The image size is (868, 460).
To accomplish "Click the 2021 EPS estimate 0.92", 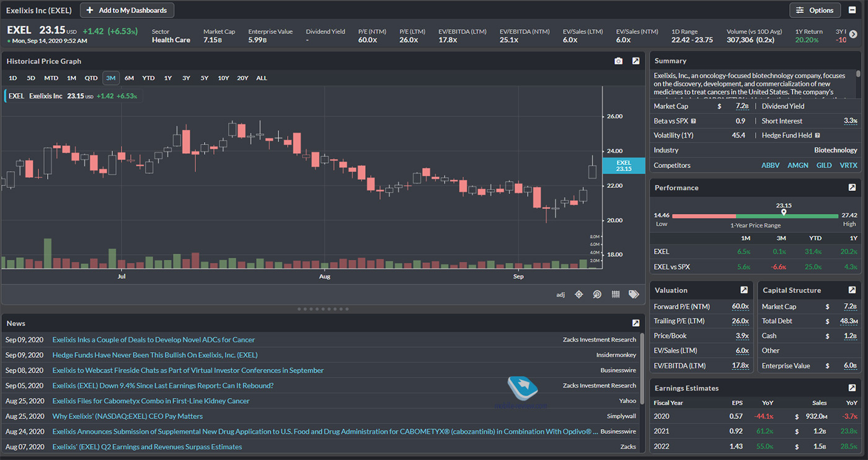I will coord(735,431).
